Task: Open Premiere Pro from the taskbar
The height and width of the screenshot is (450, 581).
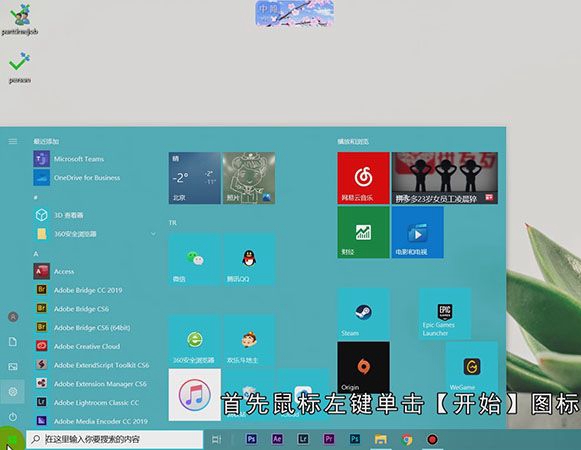Action: coord(329,439)
